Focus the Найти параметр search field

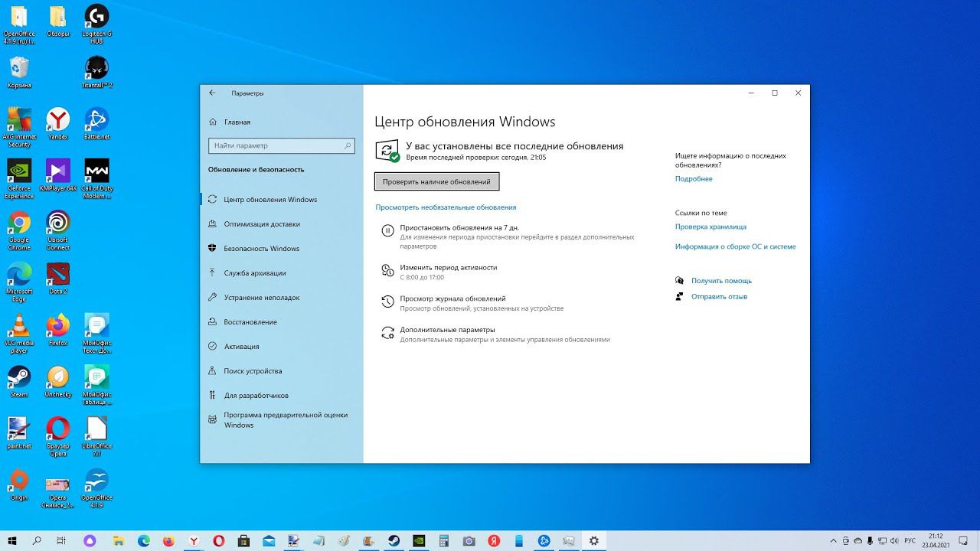point(282,145)
